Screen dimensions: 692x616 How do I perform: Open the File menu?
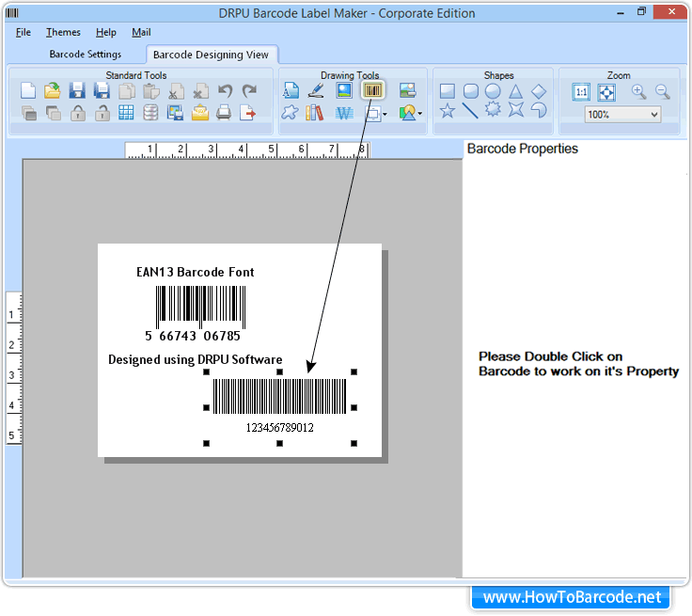point(24,32)
